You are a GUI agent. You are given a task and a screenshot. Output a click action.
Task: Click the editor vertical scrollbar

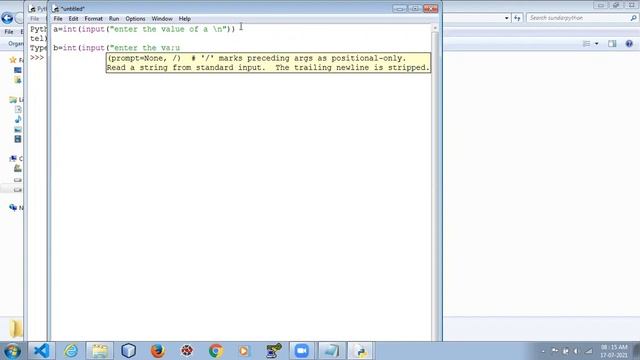pyautogui.click(x=435, y=182)
